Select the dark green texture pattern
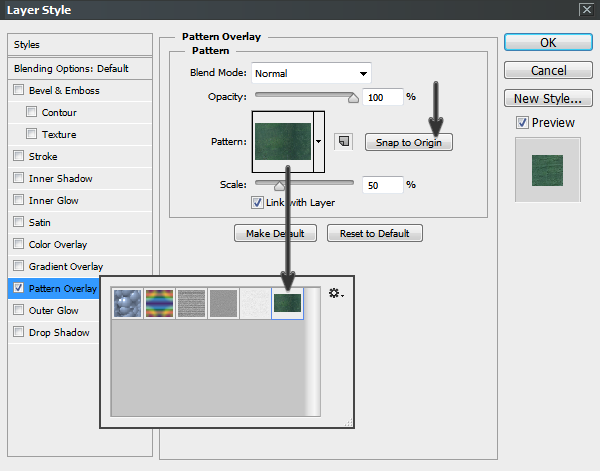600x471 pixels. (x=288, y=304)
